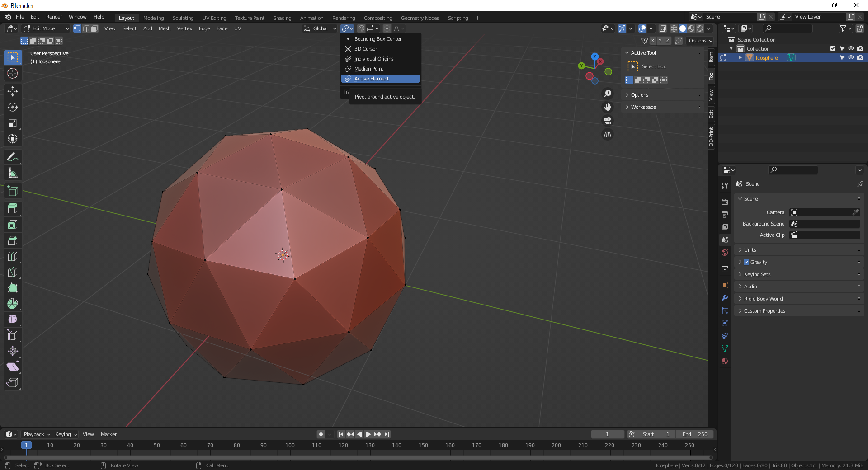This screenshot has height=470, width=868.
Task: Expand the Rigid Body World panel
Action: click(799, 299)
